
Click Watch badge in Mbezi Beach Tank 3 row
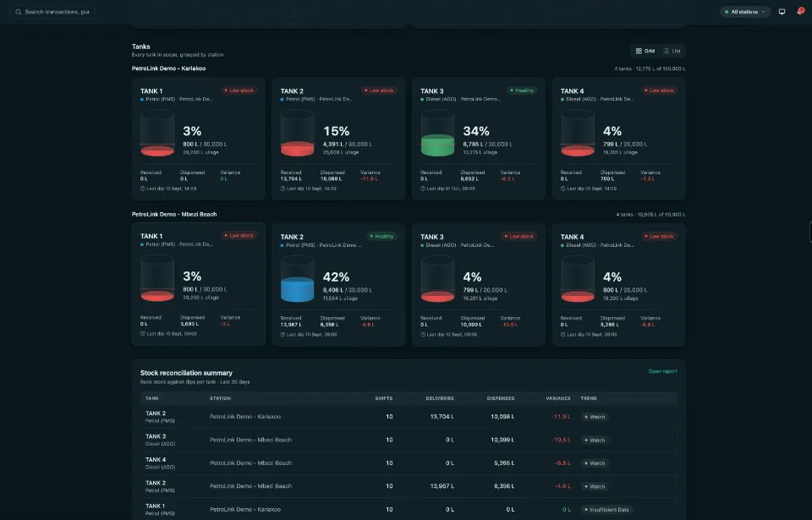(594, 441)
